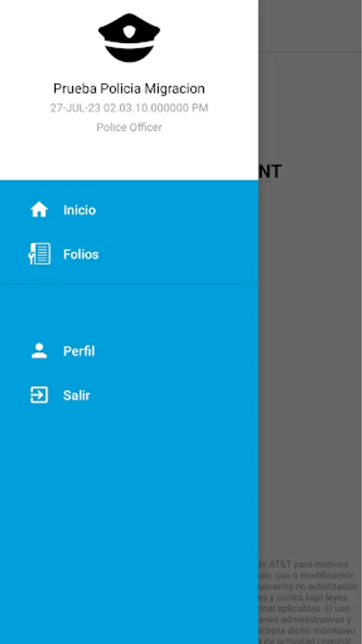
Task: Click the Folios document icon
Action: point(39,254)
